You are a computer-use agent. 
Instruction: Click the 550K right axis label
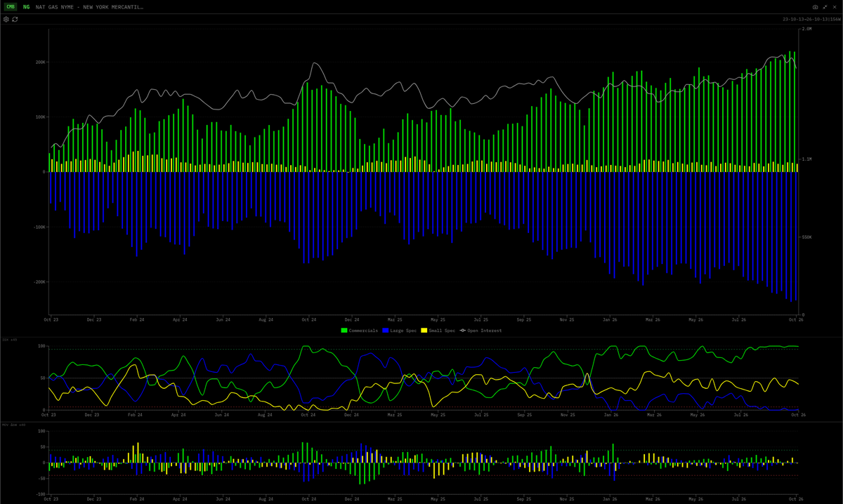coord(807,237)
